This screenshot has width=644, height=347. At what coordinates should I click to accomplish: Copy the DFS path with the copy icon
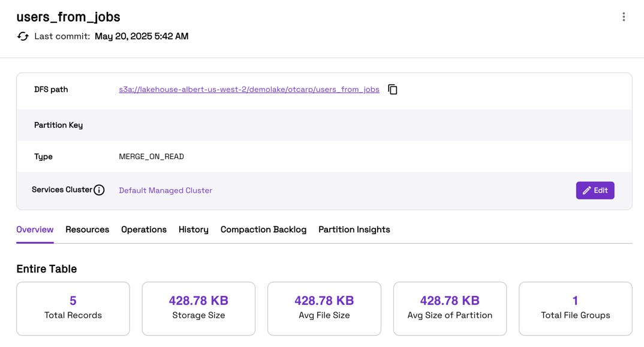pos(393,89)
